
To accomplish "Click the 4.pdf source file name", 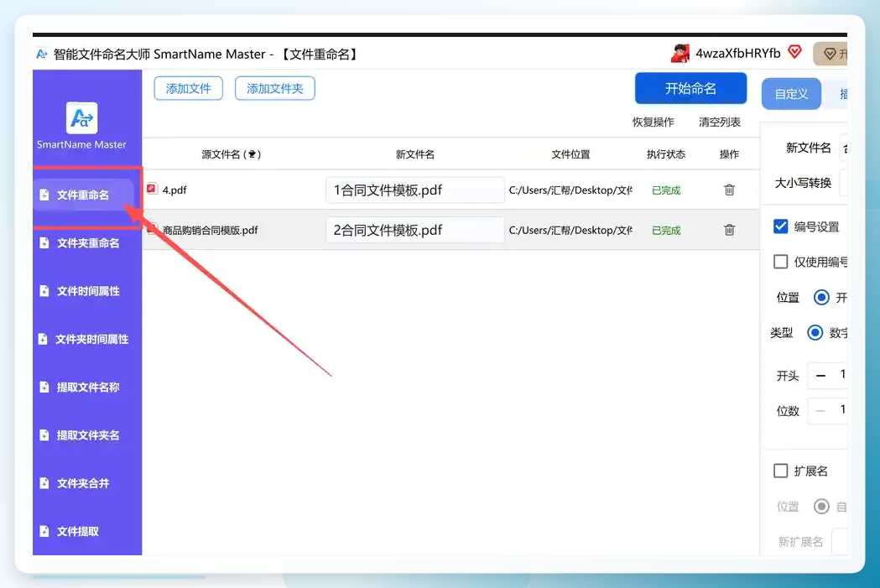I will click(174, 190).
